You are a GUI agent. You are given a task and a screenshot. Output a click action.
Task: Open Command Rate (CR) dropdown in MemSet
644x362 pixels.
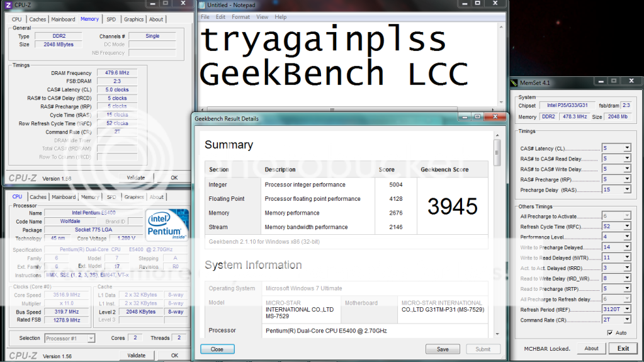click(627, 320)
